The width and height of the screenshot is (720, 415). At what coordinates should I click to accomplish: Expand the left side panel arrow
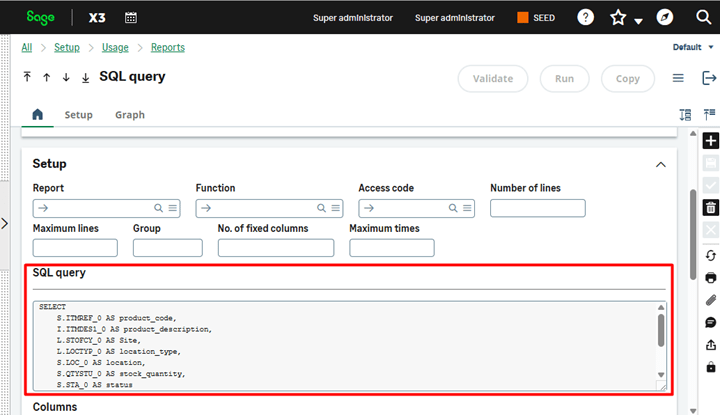click(x=5, y=224)
